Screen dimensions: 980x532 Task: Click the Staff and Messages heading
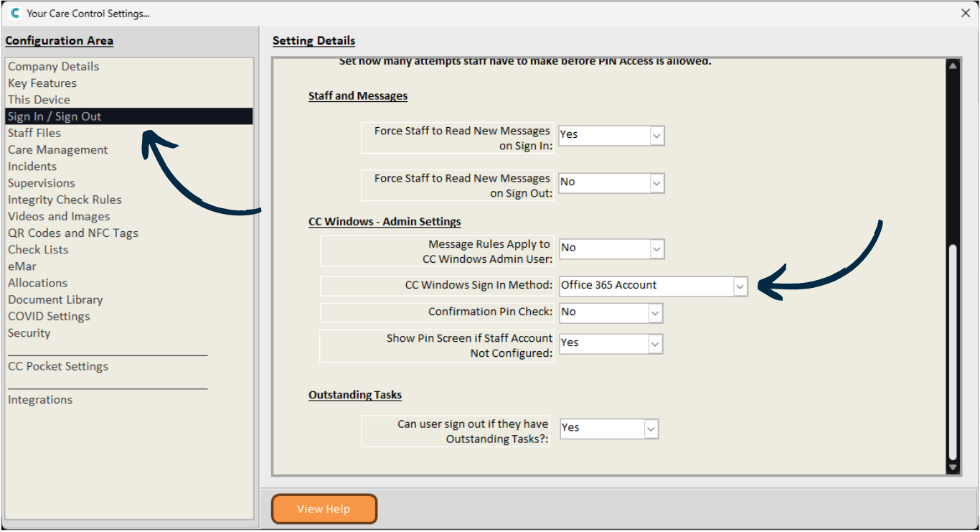(358, 95)
